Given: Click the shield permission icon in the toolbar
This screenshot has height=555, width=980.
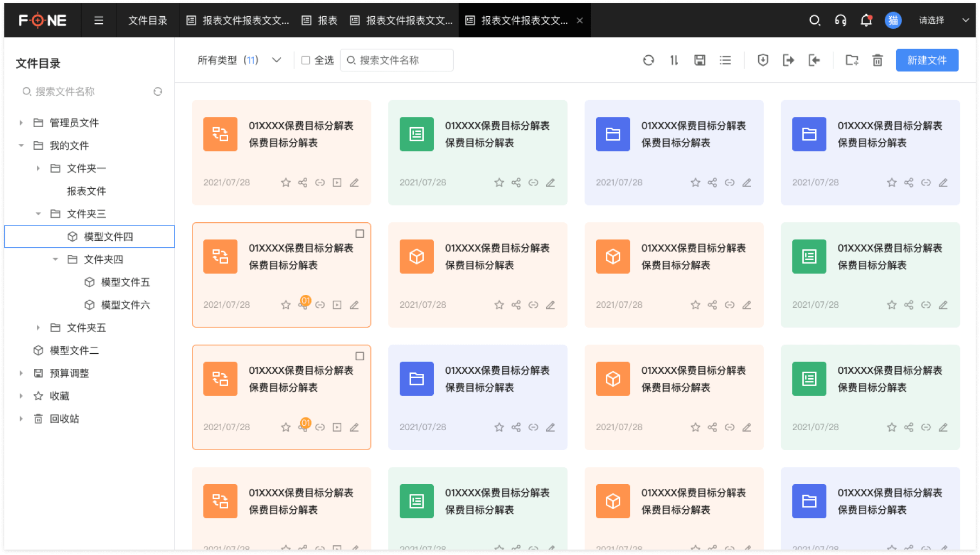Looking at the screenshot, I should (x=763, y=60).
